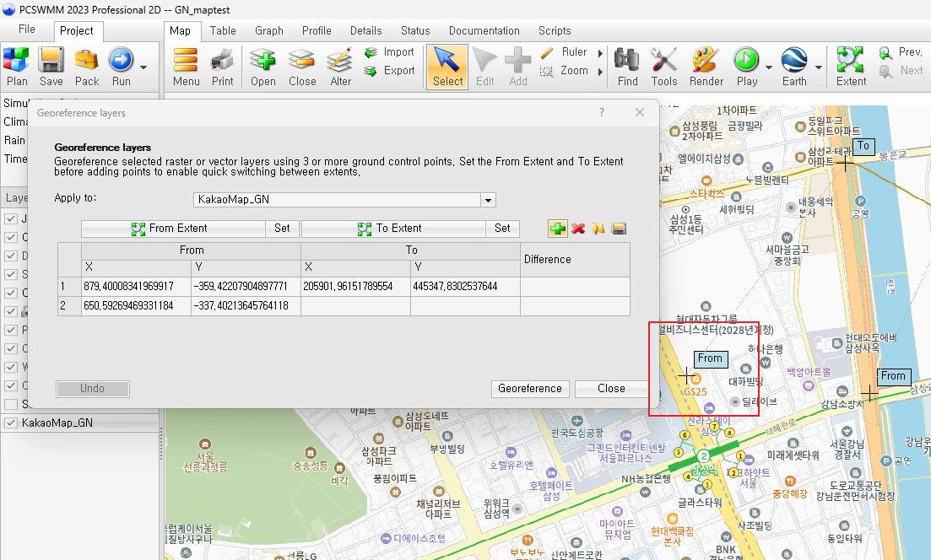Toggle the layer checkbox beside letter P
The height and width of the screenshot is (560, 931).
click(x=11, y=330)
